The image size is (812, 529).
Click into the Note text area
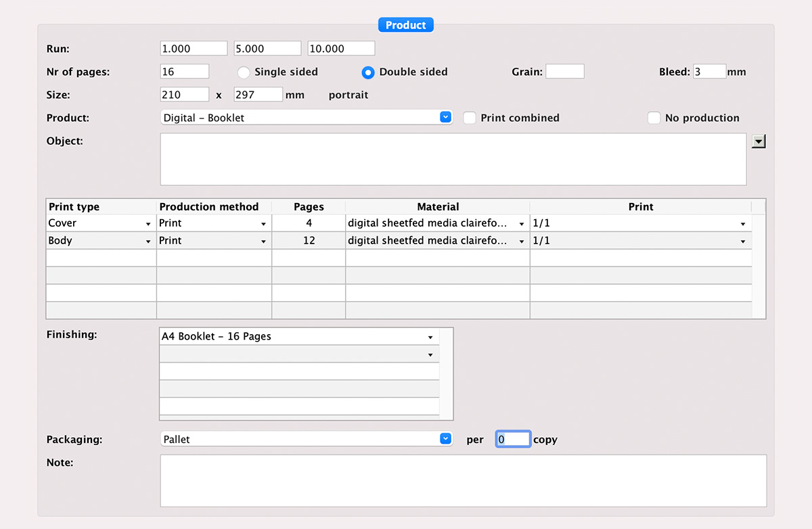pos(463,480)
